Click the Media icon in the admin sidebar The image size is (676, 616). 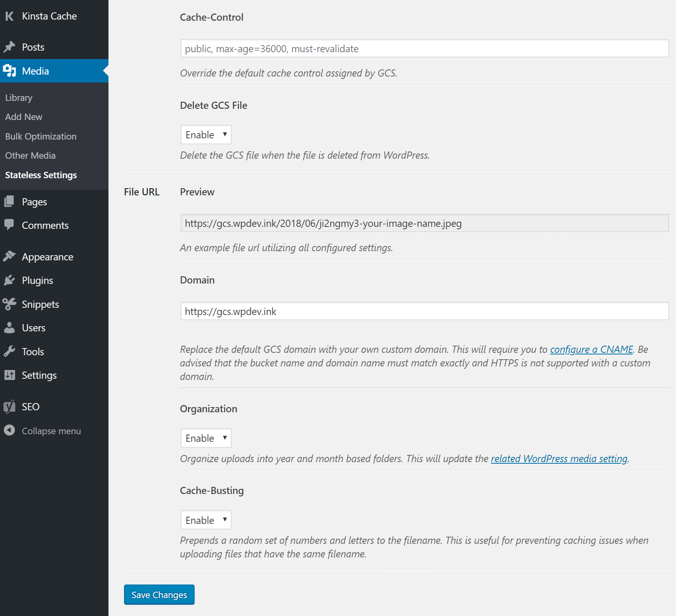tap(10, 71)
